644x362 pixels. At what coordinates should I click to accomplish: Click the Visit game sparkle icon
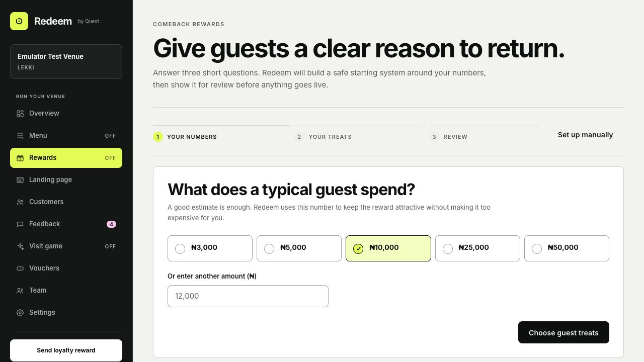click(x=20, y=246)
